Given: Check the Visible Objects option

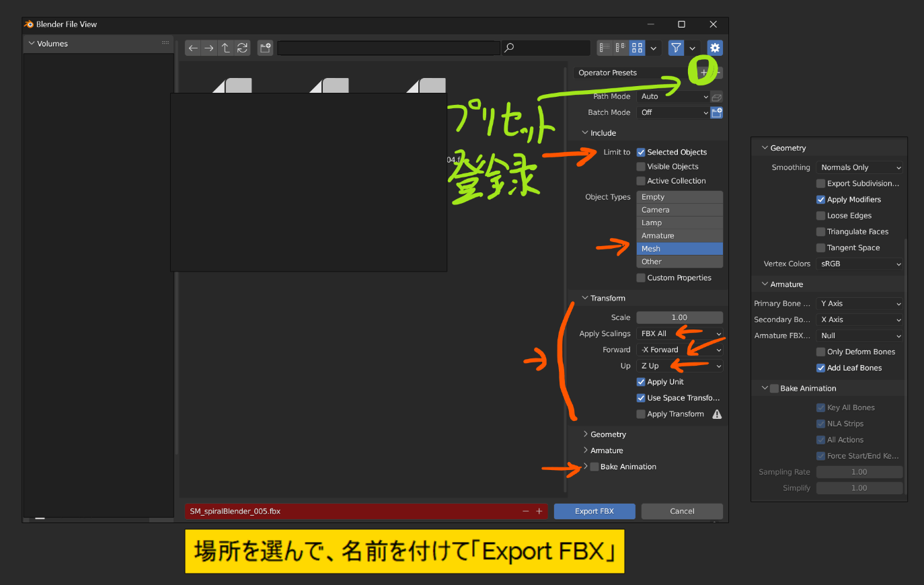Looking at the screenshot, I should coord(641,167).
